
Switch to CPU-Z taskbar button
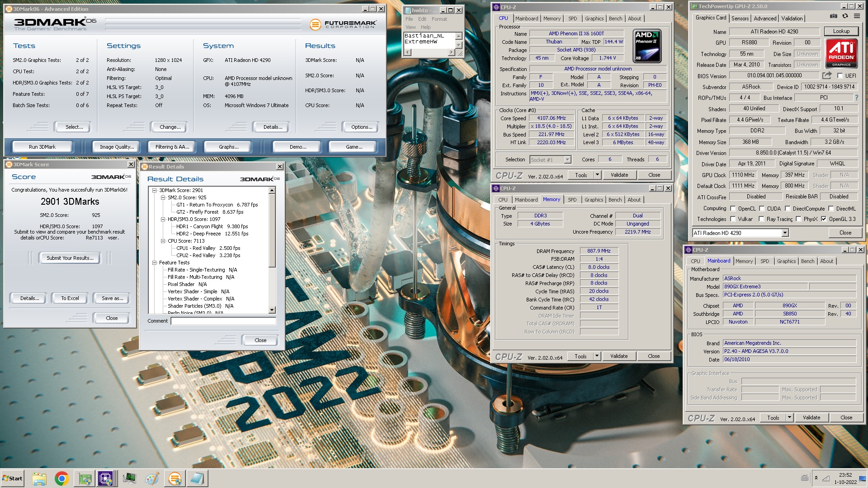(106, 479)
